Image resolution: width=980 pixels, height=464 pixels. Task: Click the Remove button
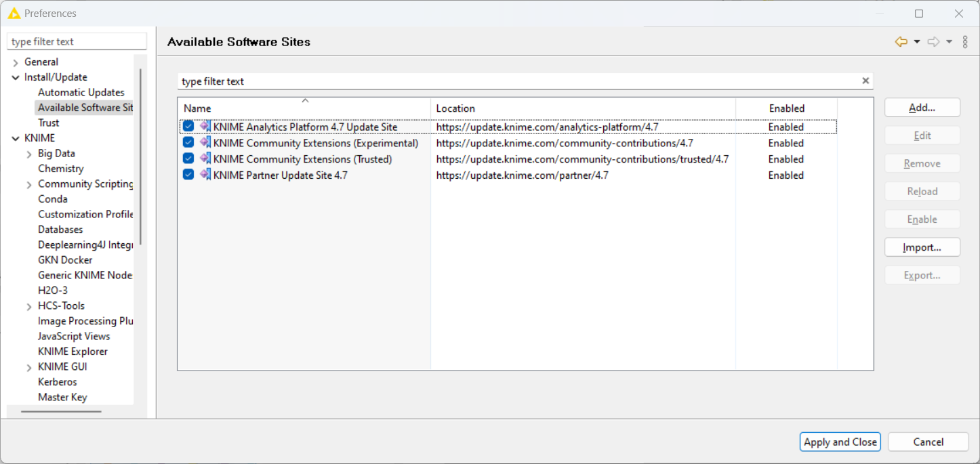pos(922,163)
